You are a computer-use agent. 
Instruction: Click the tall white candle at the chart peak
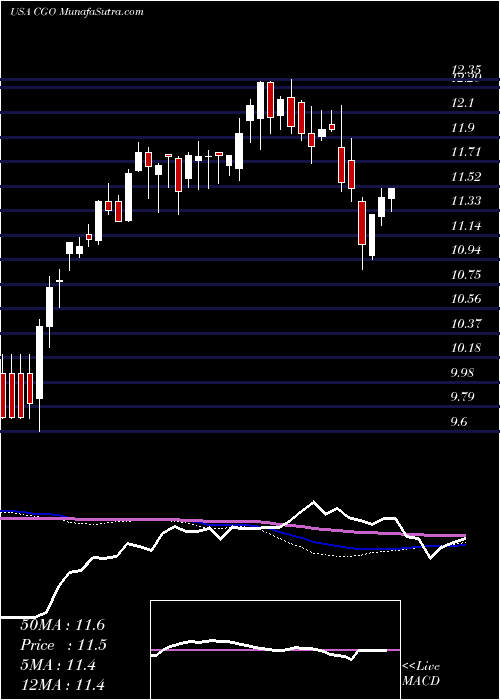[x=260, y=101]
